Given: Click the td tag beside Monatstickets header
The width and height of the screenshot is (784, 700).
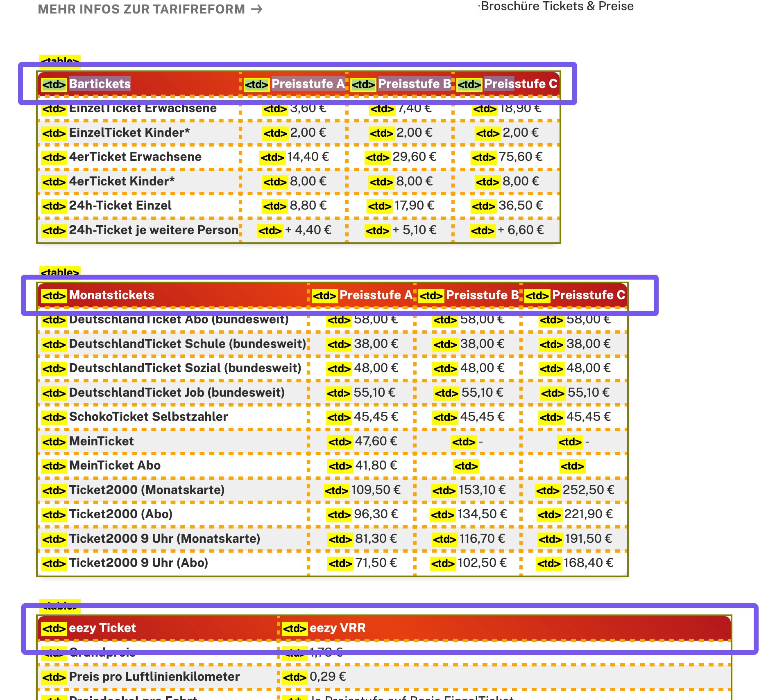Looking at the screenshot, I should coord(54,296).
